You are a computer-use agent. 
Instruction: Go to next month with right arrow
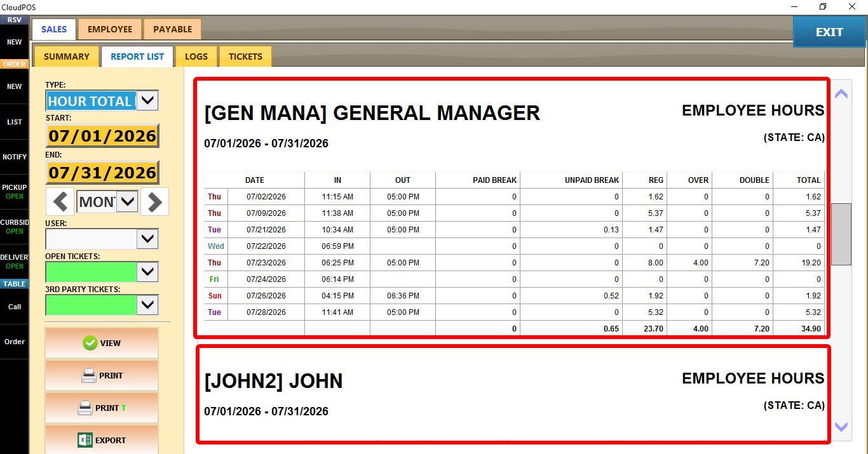[x=155, y=202]
